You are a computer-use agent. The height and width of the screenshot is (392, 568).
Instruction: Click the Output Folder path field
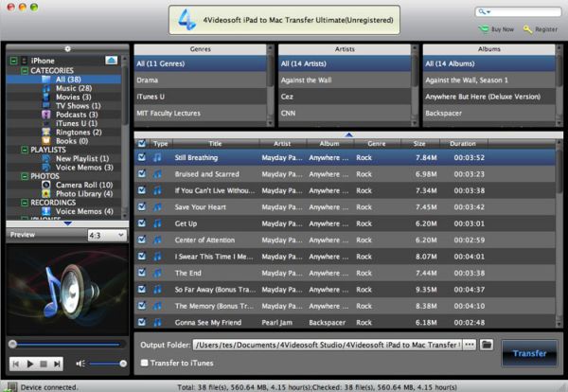[x=328, y=345]
